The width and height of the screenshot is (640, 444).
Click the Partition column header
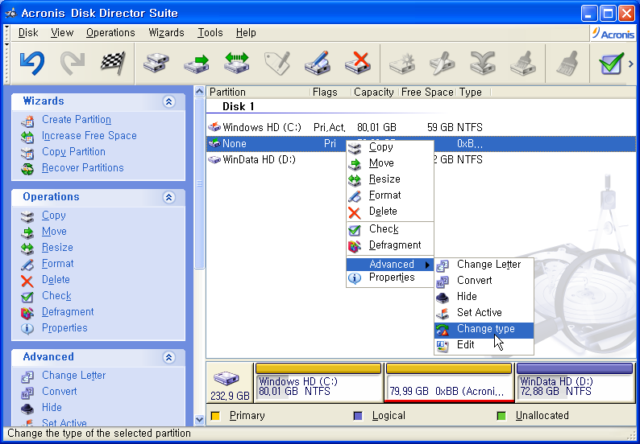[x=258, y=92]
